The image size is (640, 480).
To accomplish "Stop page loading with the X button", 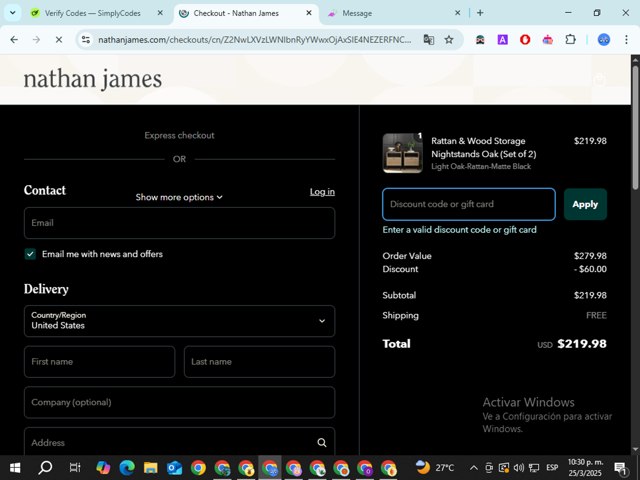I will tap(59, 40).
